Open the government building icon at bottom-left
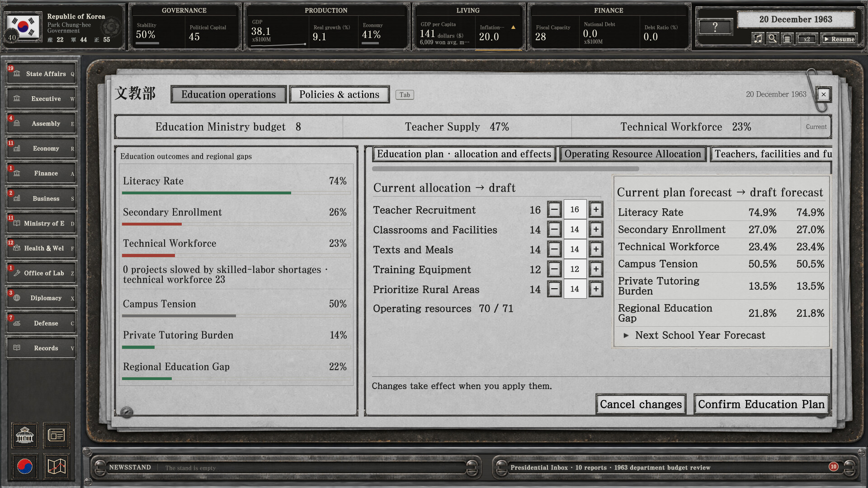The height and width of the screenshot is (488, 868). [25, 436]
